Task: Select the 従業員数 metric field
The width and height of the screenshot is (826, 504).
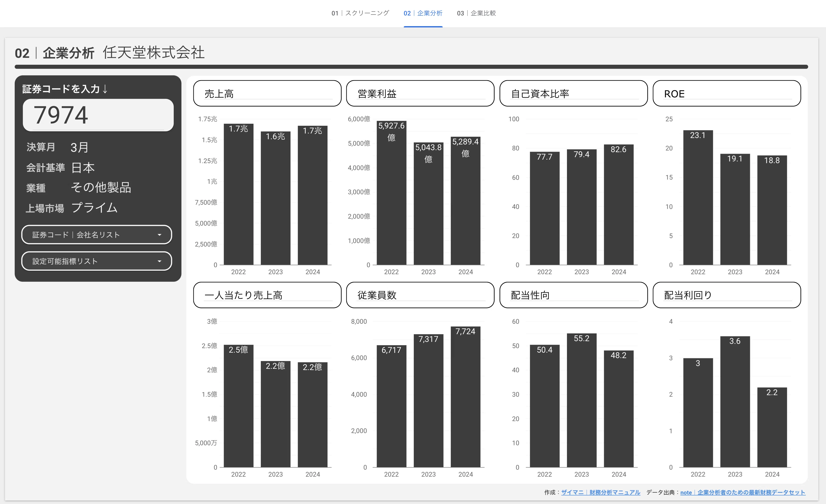Action: click(x=420, y=295)
